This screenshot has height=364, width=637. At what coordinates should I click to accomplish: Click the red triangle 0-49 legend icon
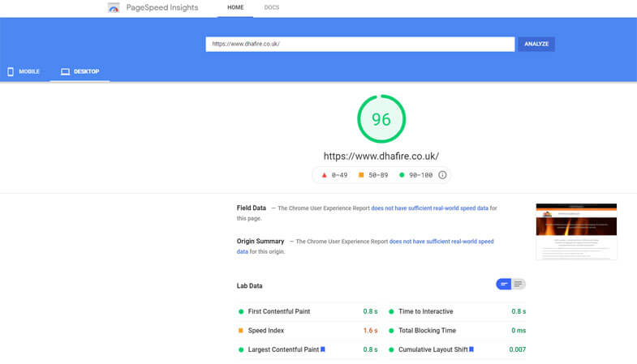(325, 175)
